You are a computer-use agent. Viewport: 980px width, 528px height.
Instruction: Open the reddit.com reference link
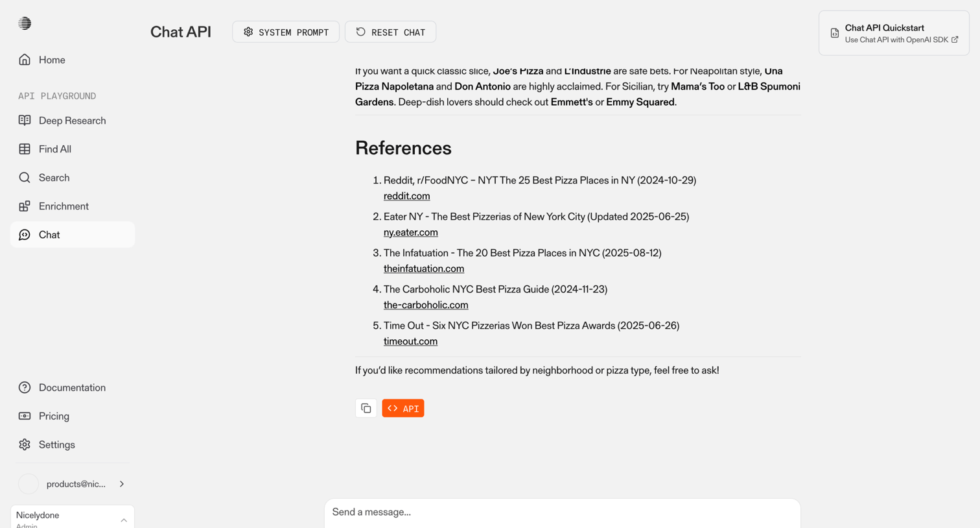[x=406, y=196]
